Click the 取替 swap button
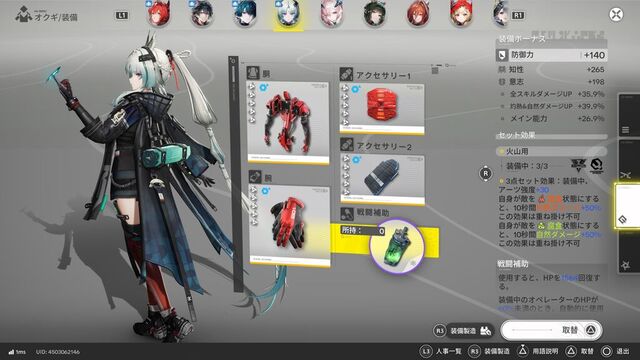Image resolution: width=640 pixels, height=360 pixels. (551, 330)
